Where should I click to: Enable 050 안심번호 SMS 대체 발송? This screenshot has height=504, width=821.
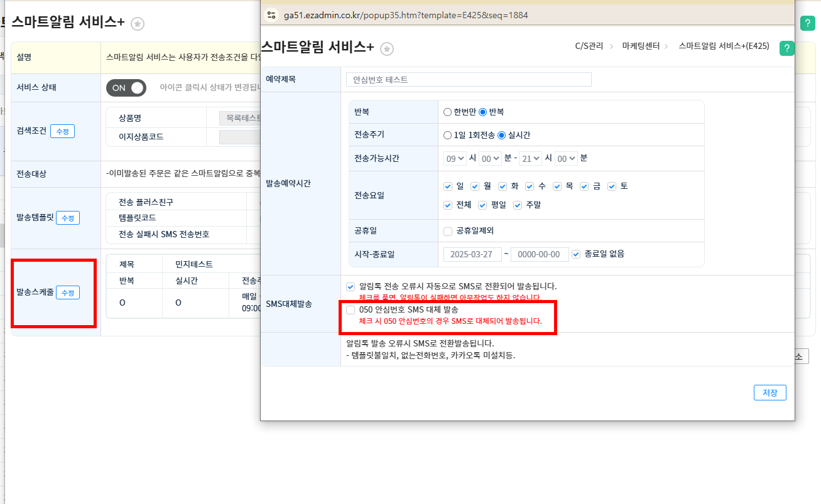coord(351,309)
